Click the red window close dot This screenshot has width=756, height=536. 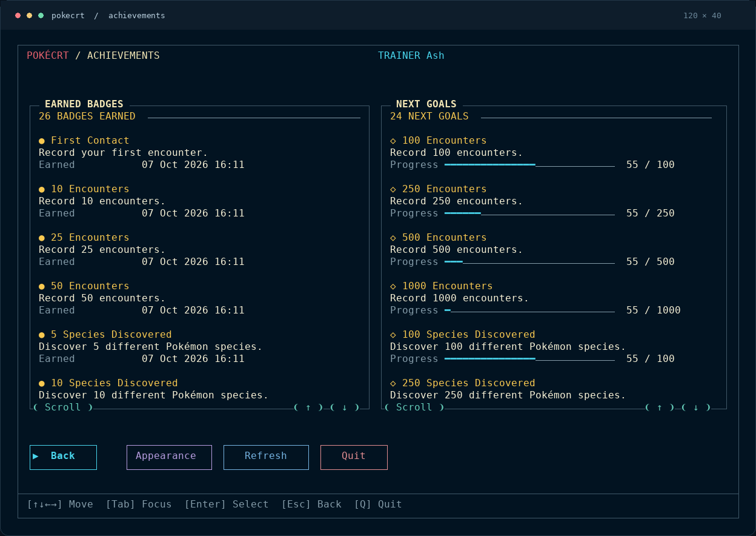click(18, 15)
